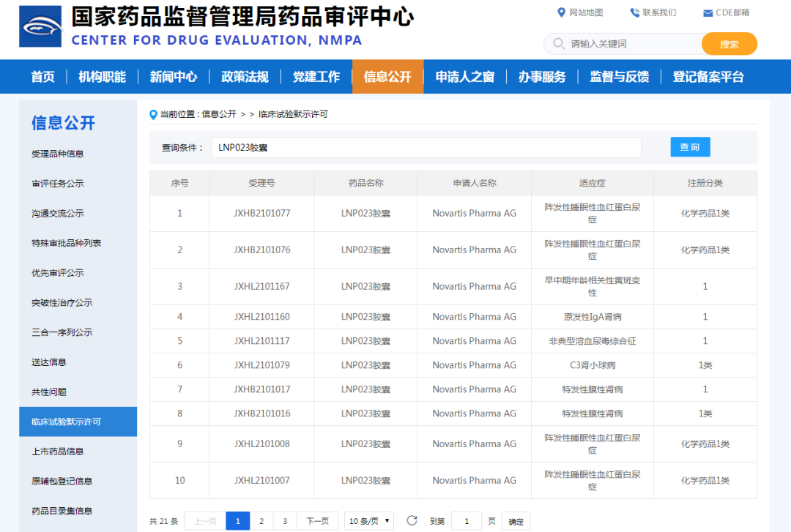Viewport: 791px width, 532px height.
Task: Jump to page 3 in pagination
Action: pyautogui.click(x=284, y=520)
